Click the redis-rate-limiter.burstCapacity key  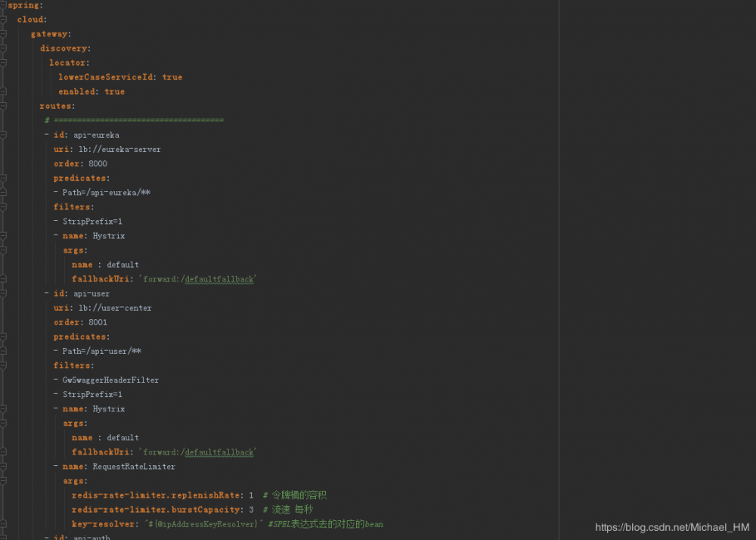tap(156, 510)
